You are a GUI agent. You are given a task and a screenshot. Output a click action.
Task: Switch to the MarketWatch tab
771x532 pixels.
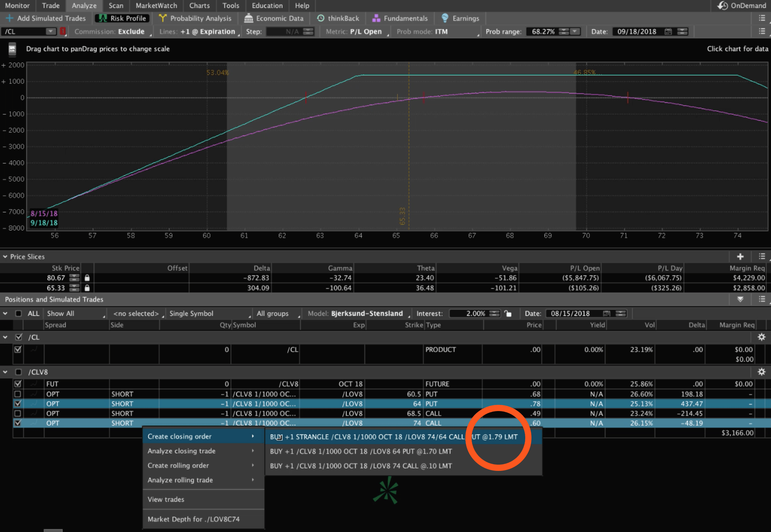(156, 5)
